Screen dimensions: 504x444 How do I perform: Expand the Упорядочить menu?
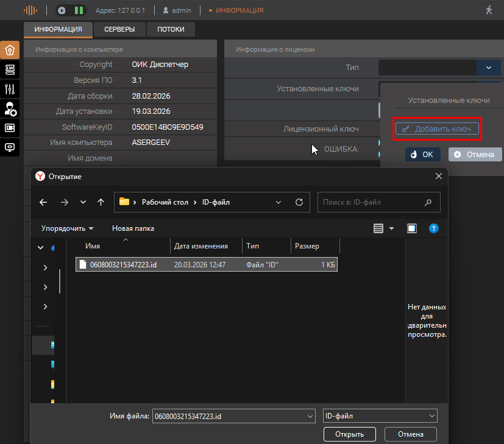pos(67,228)
